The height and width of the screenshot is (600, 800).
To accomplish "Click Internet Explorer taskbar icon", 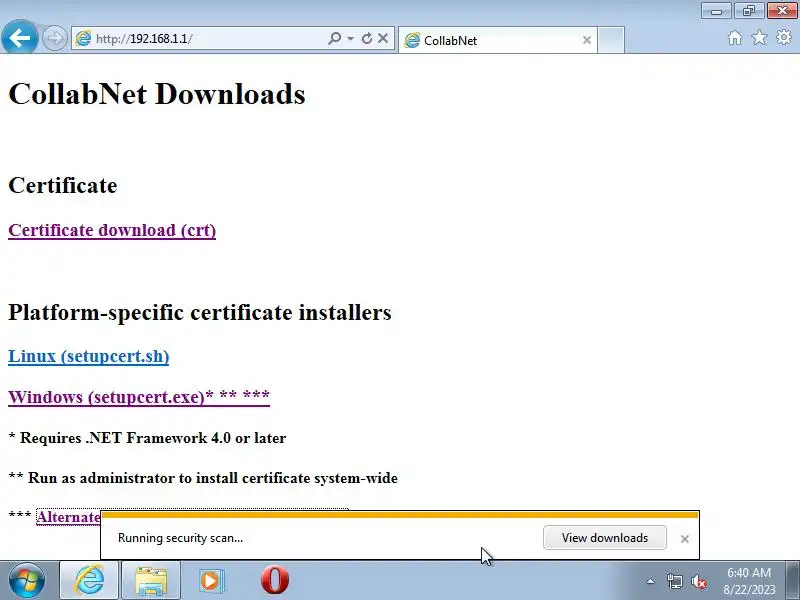I will point(89,580).
